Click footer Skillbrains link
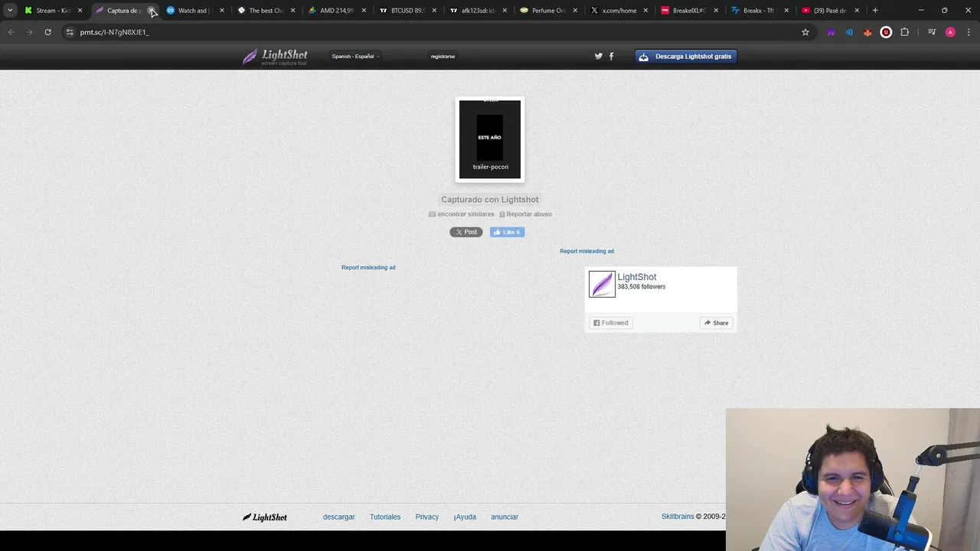The width and height of the screenshot is (980, 551). click(x=678, y=517)
